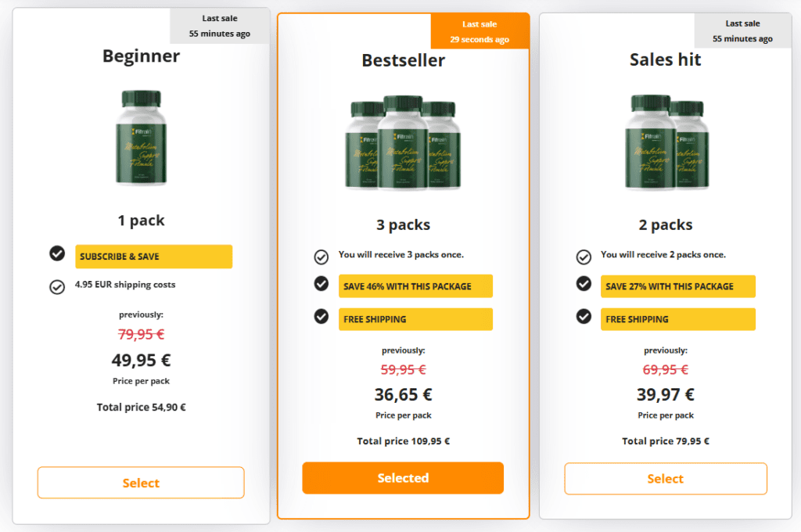Screen dimensions: 801x532
Task: Click the two bottles image in Sales hit card
Action: tap(666, 142)
